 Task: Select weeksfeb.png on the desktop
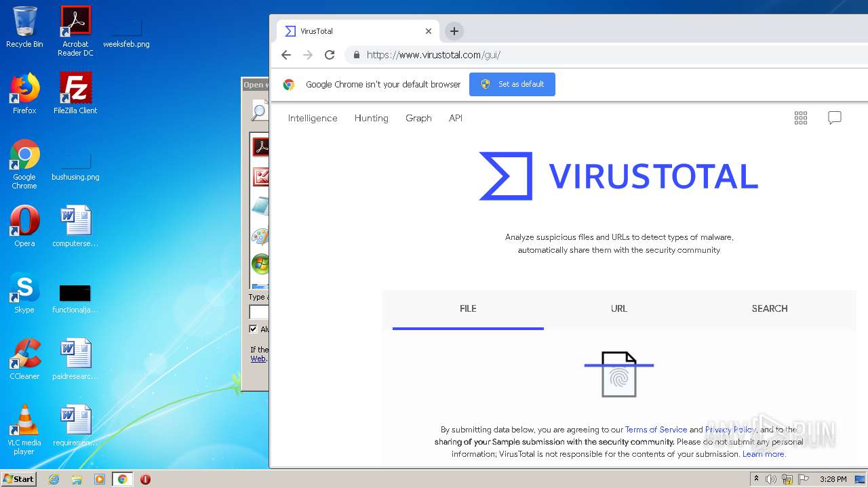pos(126,33)
